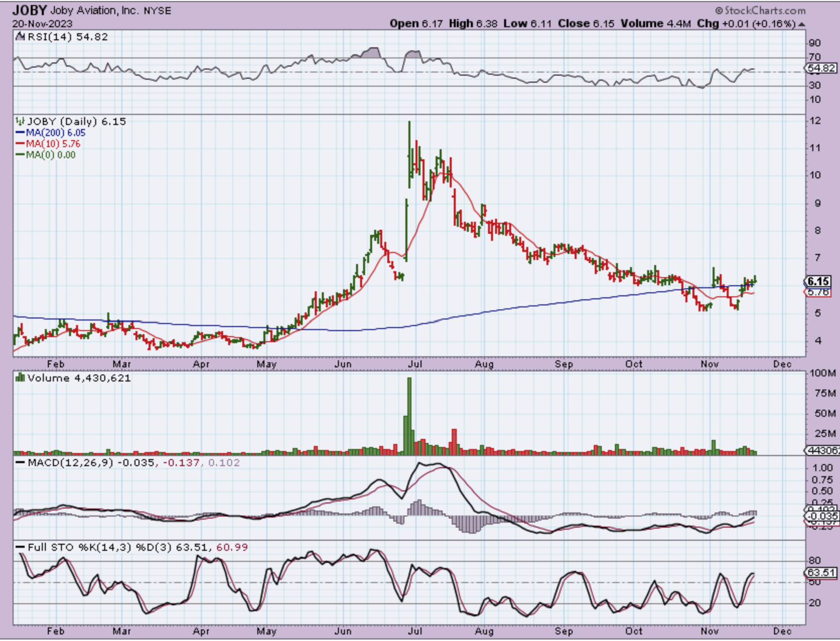Click the 20-Nov-2023 date in the header
Viewport: 840px width, 641px height.
pyautogui.click(x=42, y=24)
